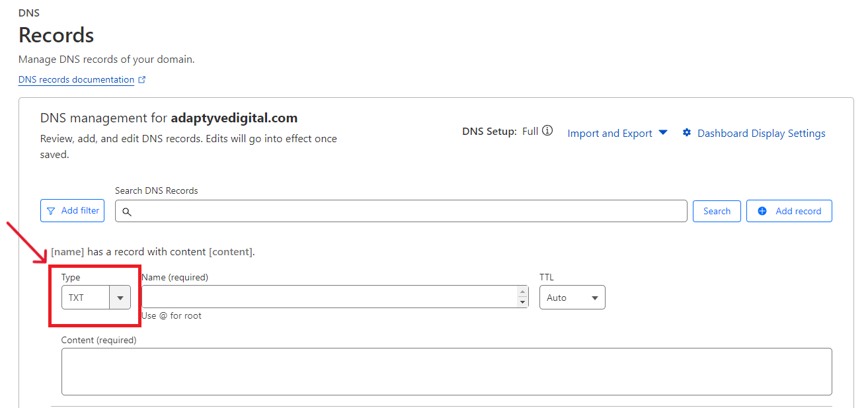Open the TTL dropdown set to Auto
Screen dimensions: 868x408
click(572, 298)
